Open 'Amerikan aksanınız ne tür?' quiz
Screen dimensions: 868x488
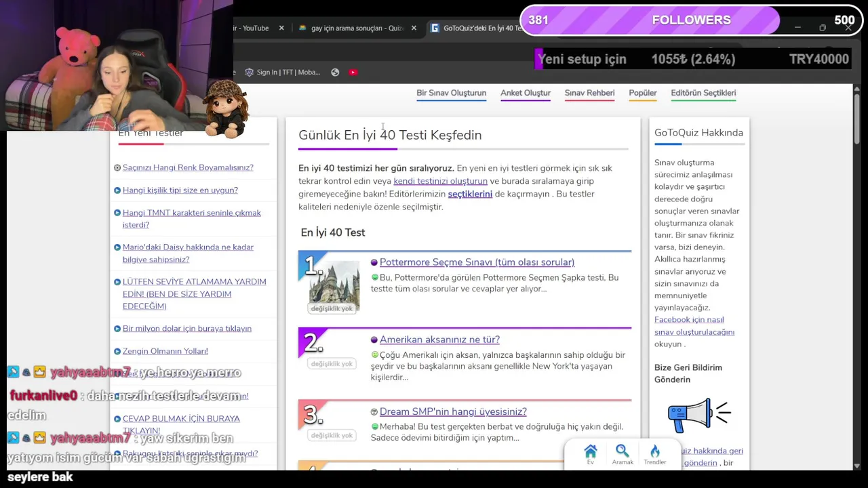click(439, 340)
